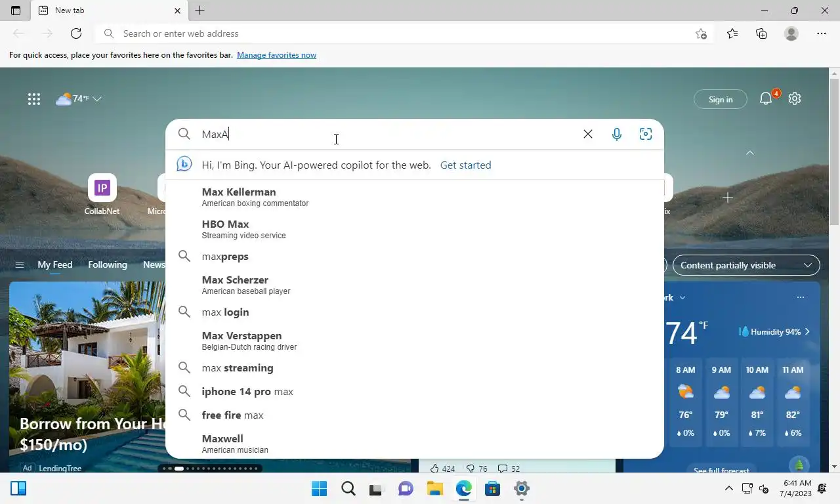Click the 8 AM forecast column

point(686,404)
